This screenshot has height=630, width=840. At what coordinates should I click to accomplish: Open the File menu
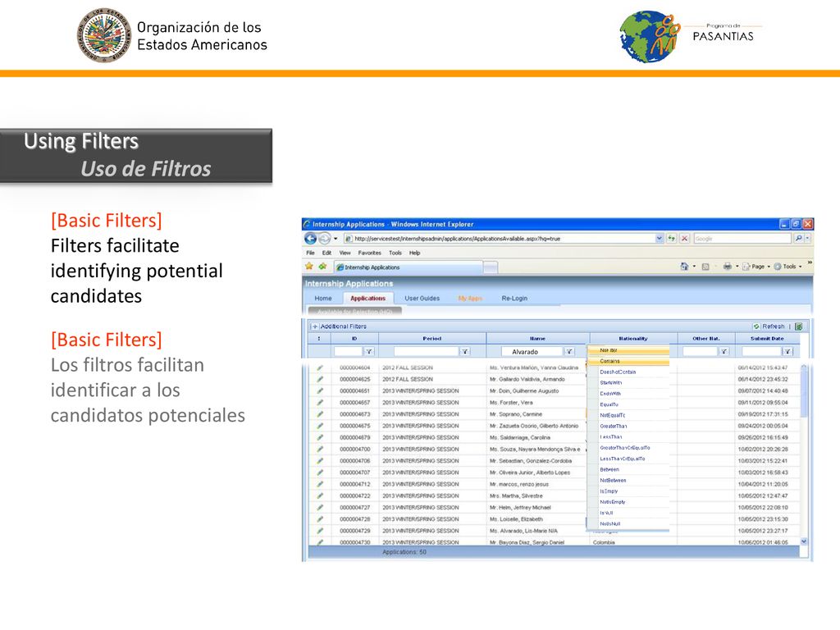point(310,253)
